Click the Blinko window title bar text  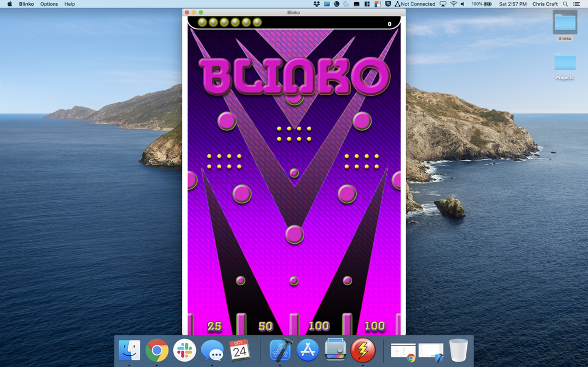pyautogui.click(x=294, y=12)
